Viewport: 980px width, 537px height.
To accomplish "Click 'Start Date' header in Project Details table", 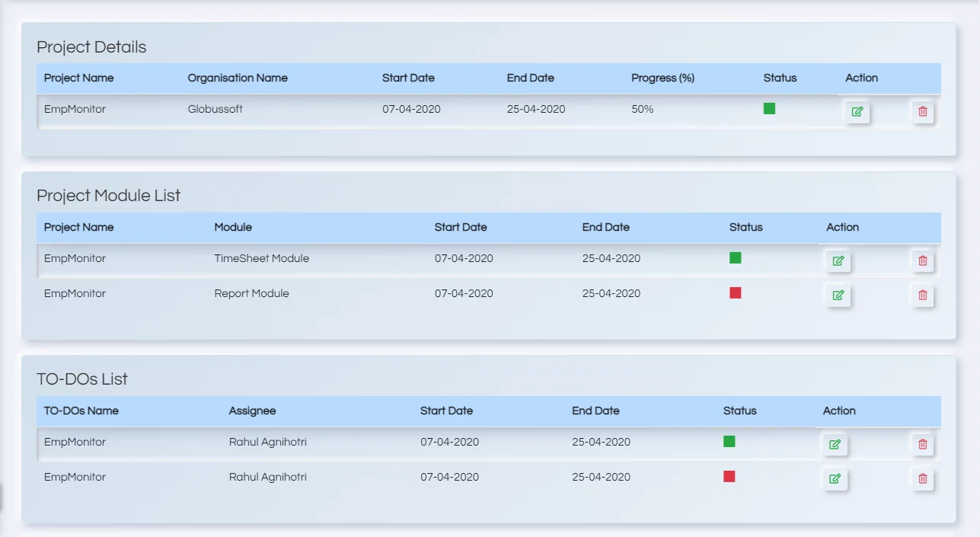I will tap(408, 78).
